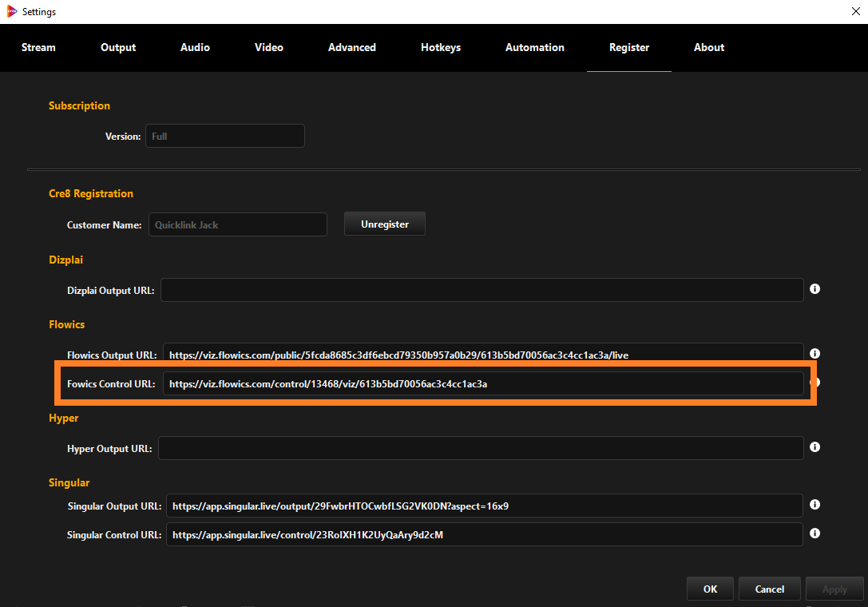Click the 'Singular Control URL:' label
This screenshot has height=607, width=868.
(114, 535)
